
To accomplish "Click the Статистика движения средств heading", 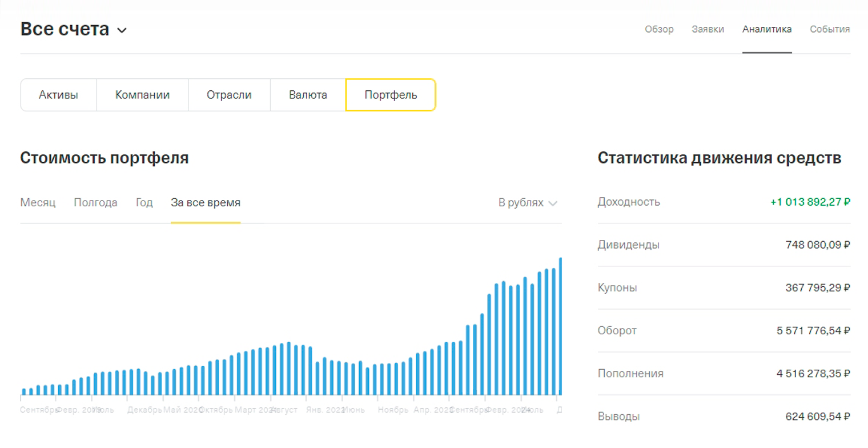I will coord(720,158).
